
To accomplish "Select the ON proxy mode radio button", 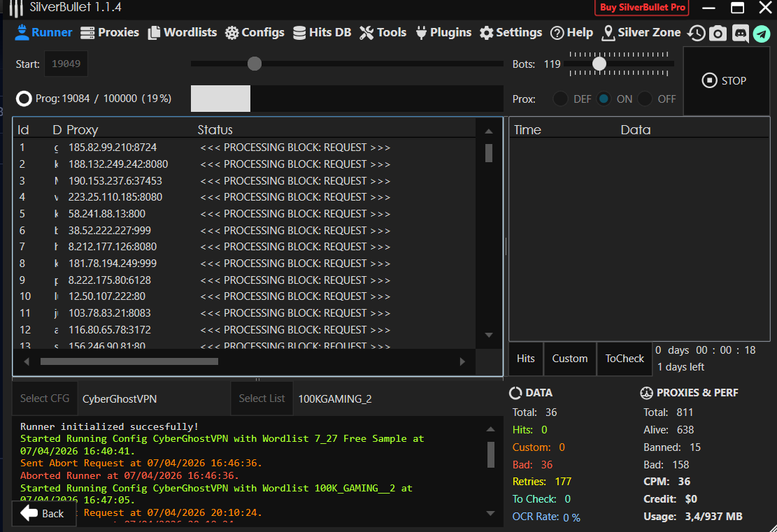I will pos(603,99).
